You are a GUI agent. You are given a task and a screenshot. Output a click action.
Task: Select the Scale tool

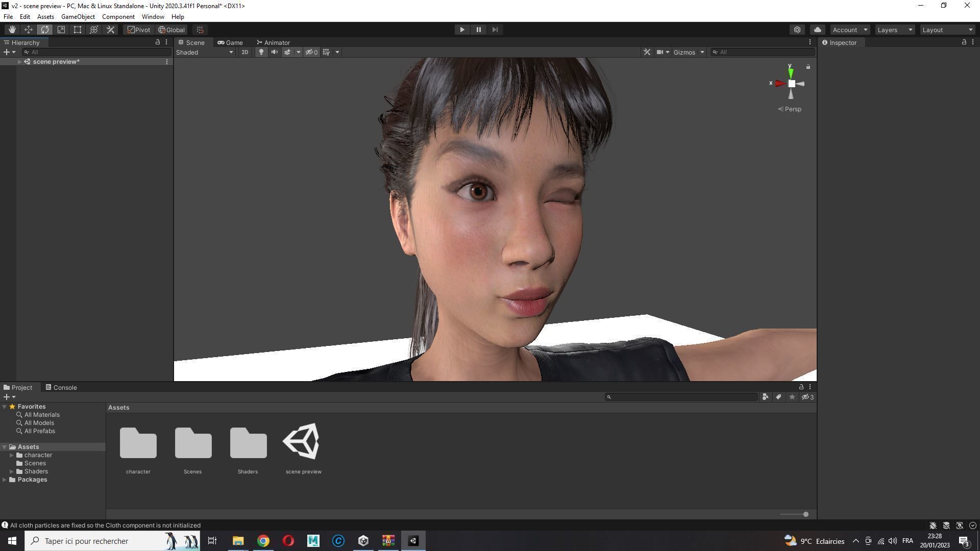point(61,30)
